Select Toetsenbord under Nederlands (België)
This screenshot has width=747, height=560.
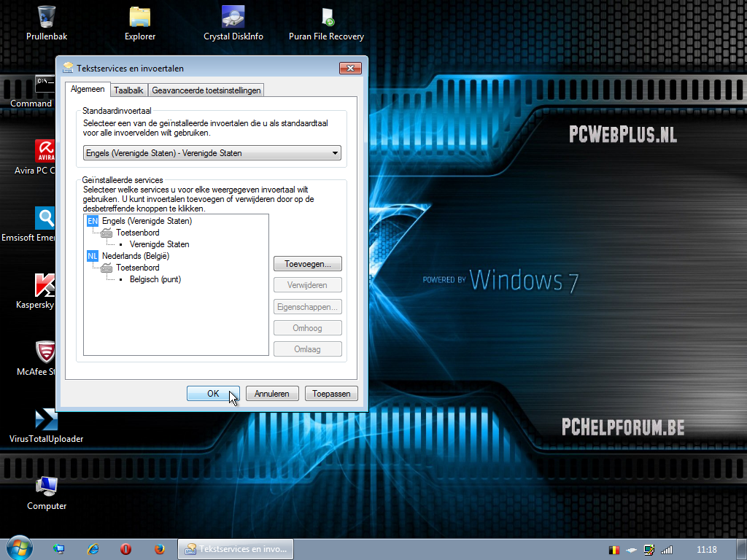tap(138, 268)
